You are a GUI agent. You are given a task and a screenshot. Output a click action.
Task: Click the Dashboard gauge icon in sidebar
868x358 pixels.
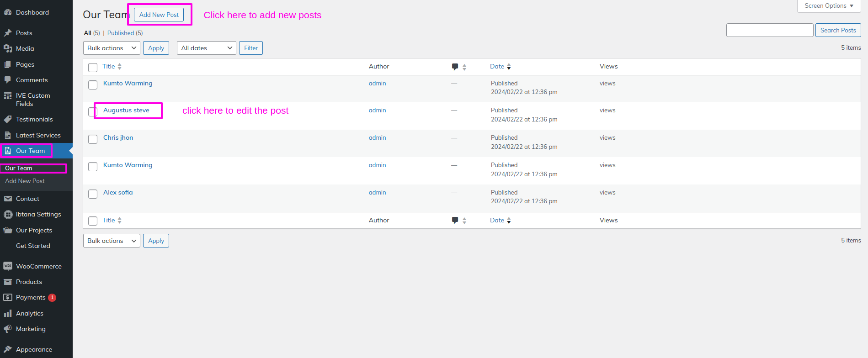(x=8, y=12)
